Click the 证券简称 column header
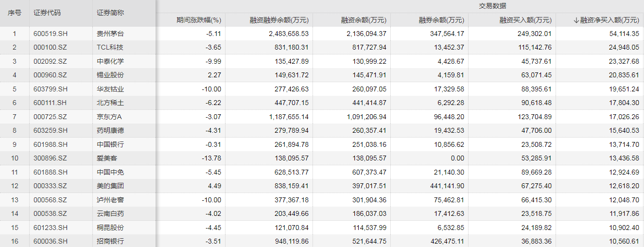 point(110,13)
